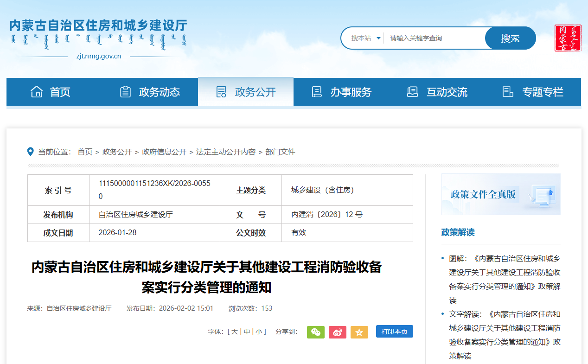Select the active 政务公开 tab
588x364 pixels.
click(246, 91)
